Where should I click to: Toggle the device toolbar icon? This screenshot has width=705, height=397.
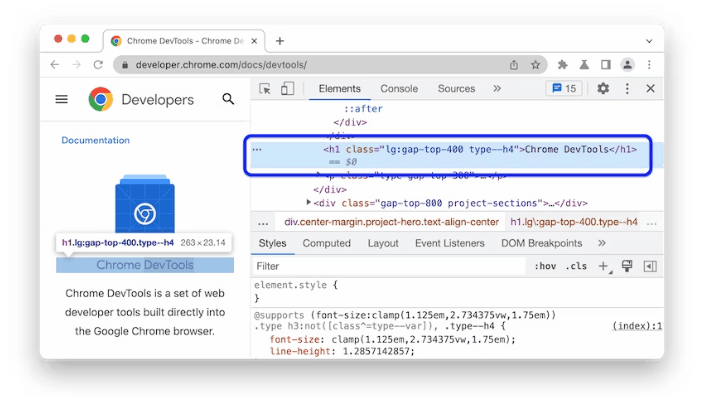(287, 89)
